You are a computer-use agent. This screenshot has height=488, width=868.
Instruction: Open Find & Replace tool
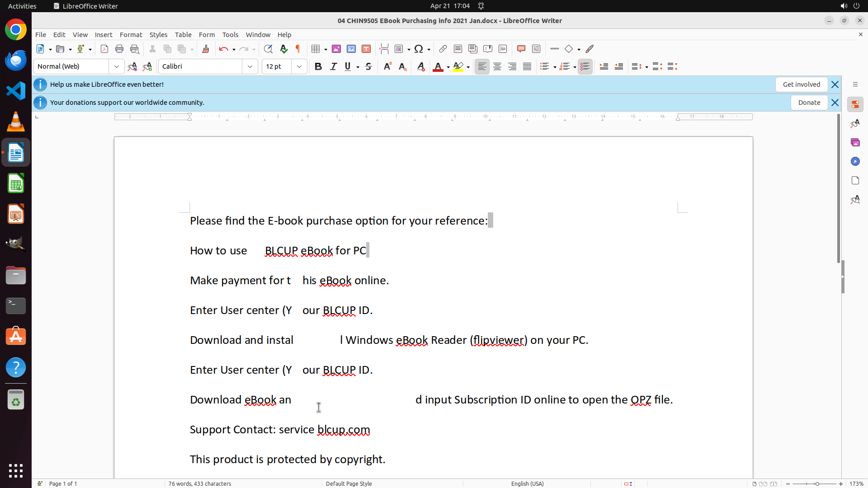click(x=268, y=49)
